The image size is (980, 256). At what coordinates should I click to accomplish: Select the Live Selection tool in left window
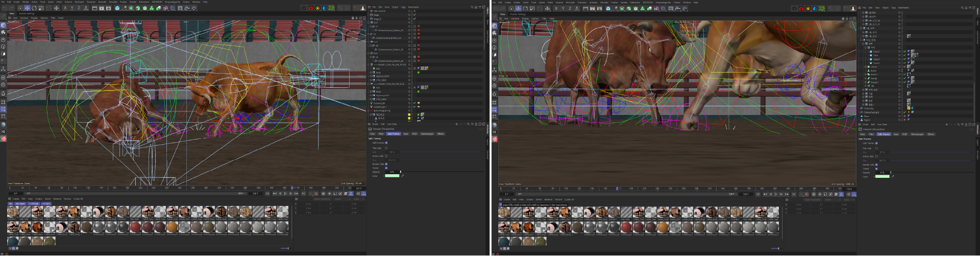tap(20, 8)
